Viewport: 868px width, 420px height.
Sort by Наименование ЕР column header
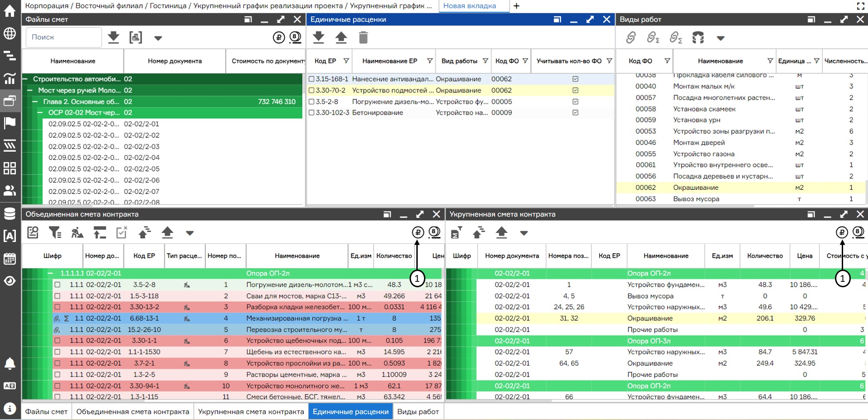pos(390,61)
